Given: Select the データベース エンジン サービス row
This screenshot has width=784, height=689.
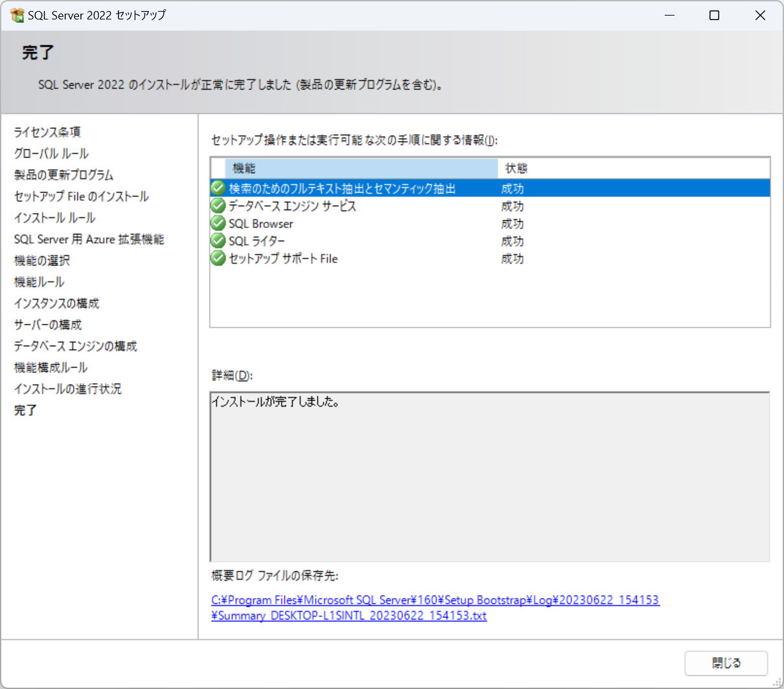Looking at the screenshot, I should pos(490,206).
